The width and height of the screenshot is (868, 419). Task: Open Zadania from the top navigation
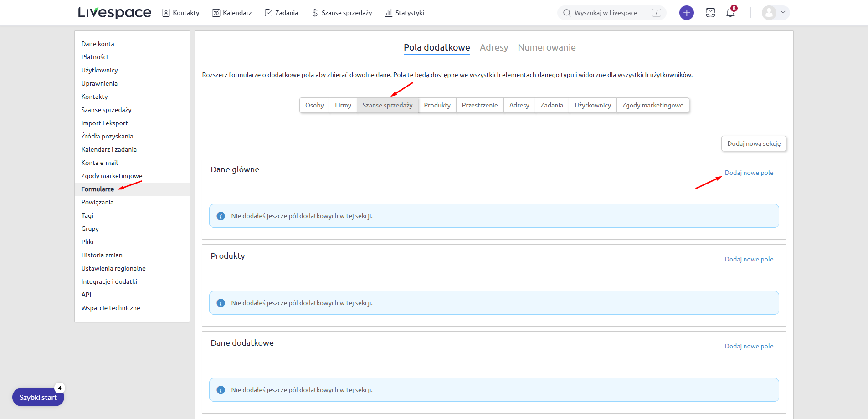click(x=281, y=13)
